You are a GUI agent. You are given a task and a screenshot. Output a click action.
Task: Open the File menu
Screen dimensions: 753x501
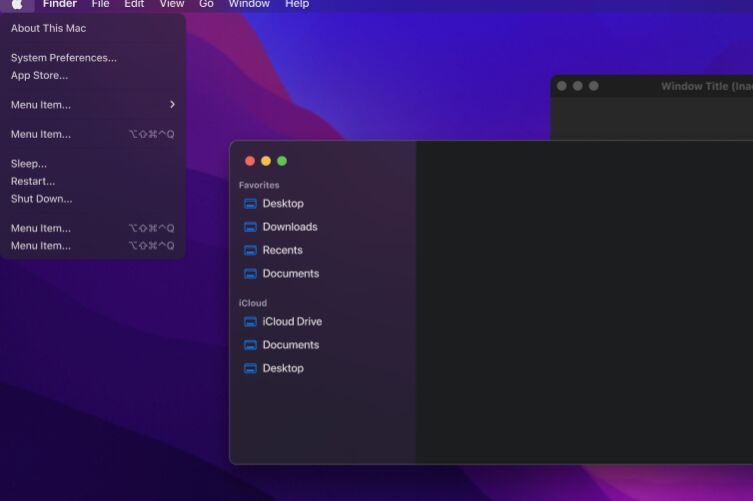point(100,4)
